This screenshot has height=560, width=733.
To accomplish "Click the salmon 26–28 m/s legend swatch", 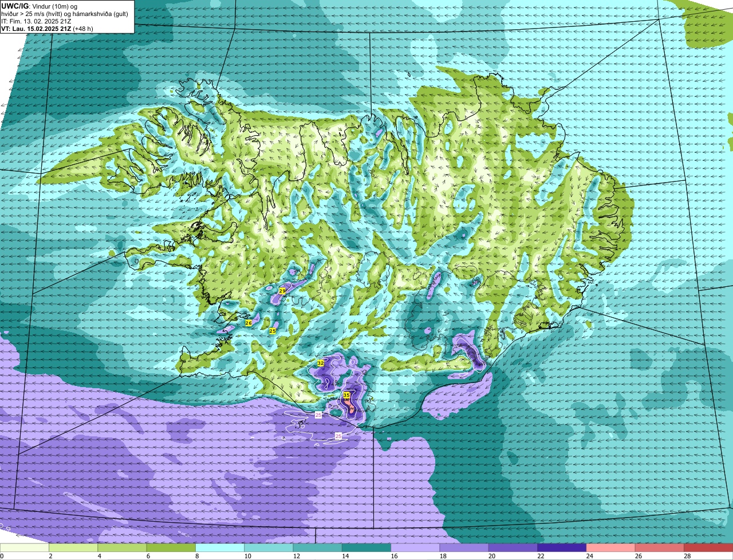I will click(x=660, y=547).
